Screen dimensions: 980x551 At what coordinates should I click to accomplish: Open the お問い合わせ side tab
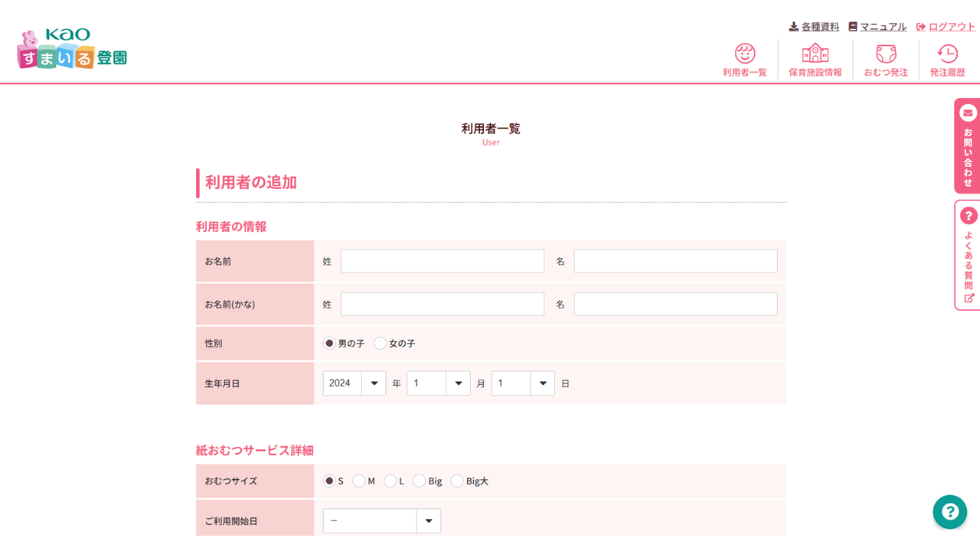click(x=968, y=145)
